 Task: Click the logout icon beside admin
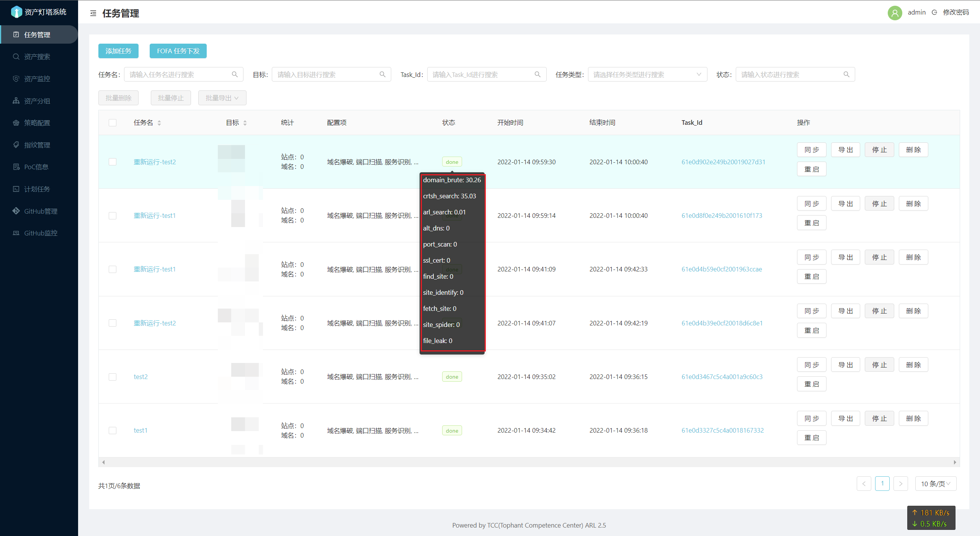(934, 12)
